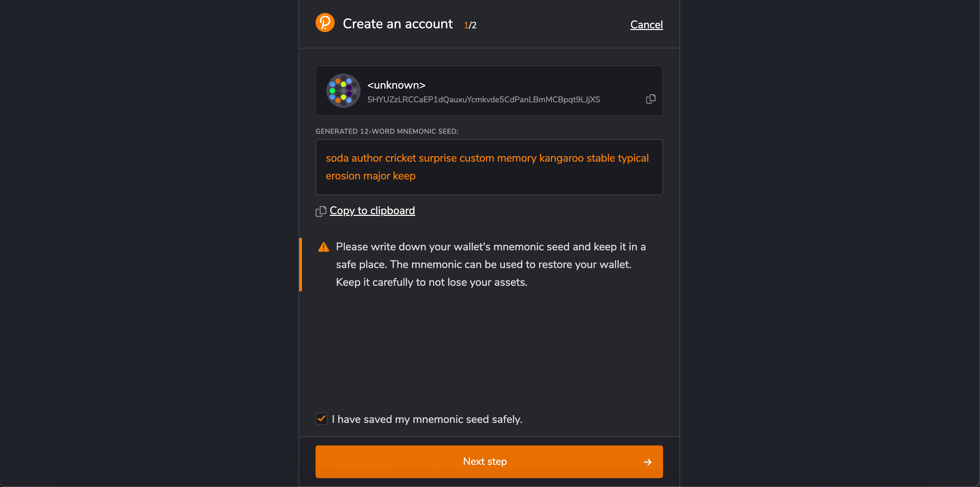Click the "Generated 12-word mnemonic seed" label
Image resolution: width=980 pixels, height=487 pixels.
pos(386,131)
